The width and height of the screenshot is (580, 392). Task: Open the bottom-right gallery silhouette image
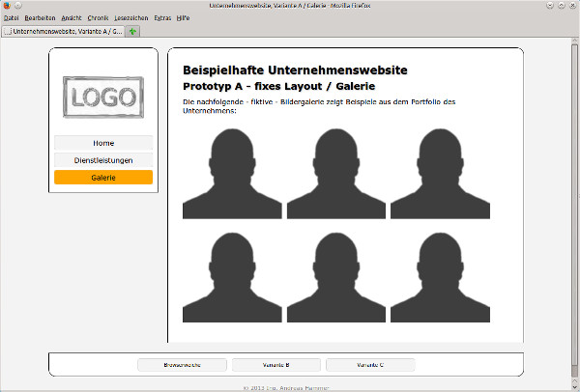tap(440, 277)
